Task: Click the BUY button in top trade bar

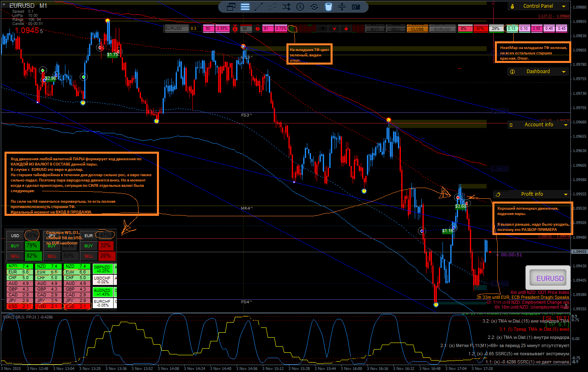Action: pyautogui.click(x=375, y=29)
